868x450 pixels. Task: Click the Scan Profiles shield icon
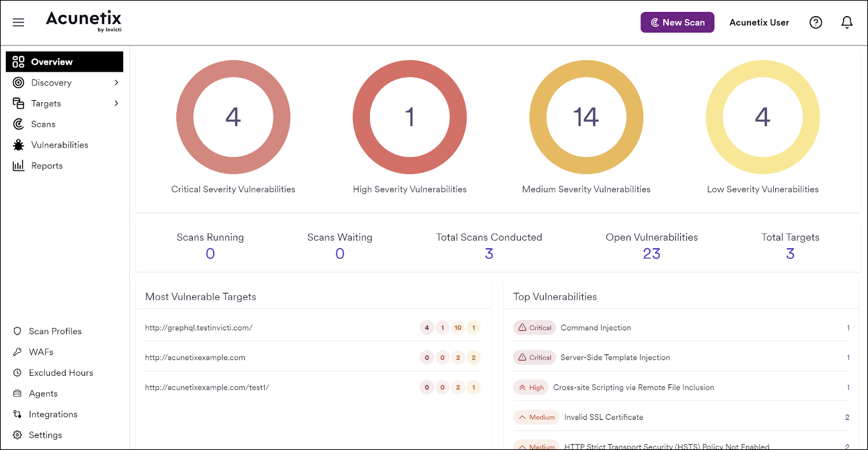click(x=17, y=331)
